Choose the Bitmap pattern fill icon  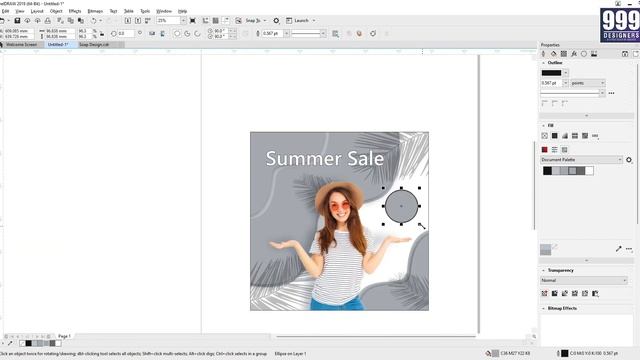(585, 136)
